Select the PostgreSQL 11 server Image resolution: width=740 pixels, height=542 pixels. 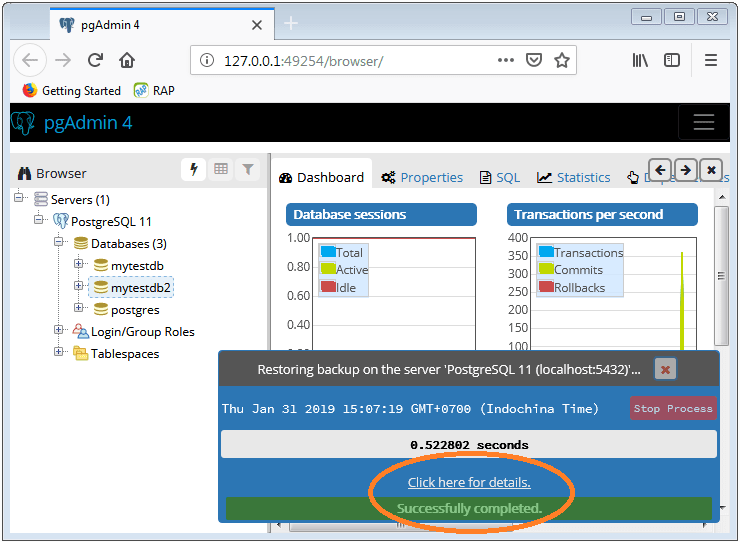click(111, 221)
